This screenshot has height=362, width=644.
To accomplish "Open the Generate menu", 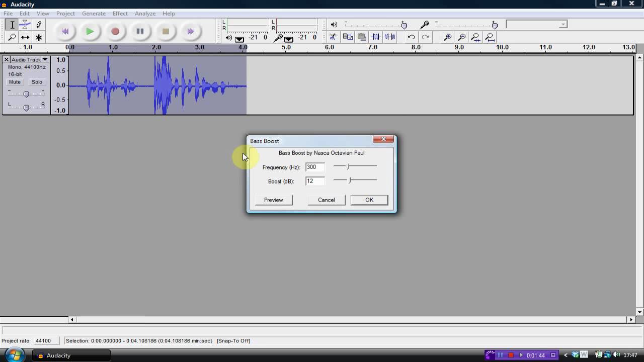I will [94, 14].
